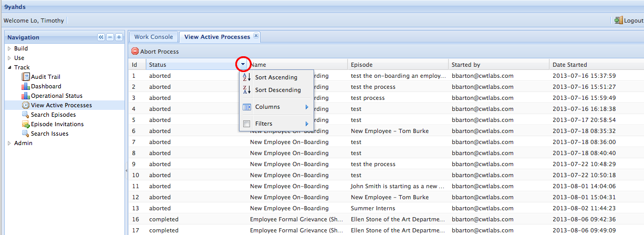Open Dashboard in navigation tree
The width and height of the screenshot is (644, 235).
click(46, 86)
